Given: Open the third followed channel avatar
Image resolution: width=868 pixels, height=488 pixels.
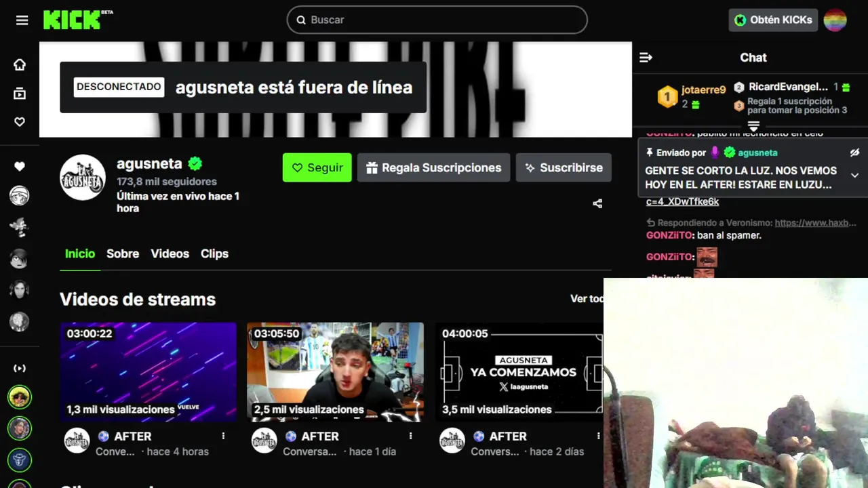Looking at the screenshot, I should 20,258.
